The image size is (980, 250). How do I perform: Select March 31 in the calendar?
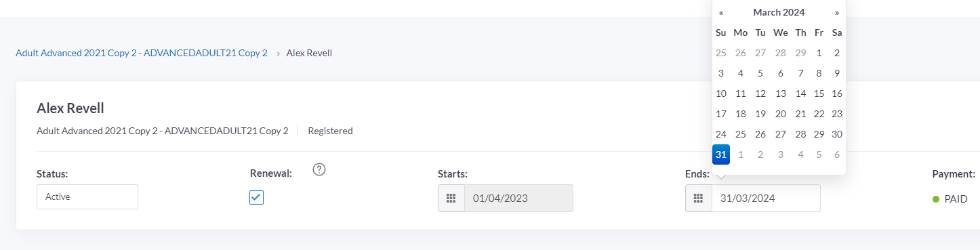[721, 154]
